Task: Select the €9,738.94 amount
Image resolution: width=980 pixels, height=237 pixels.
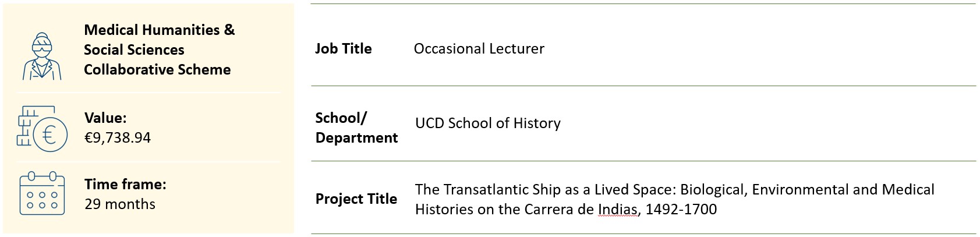Action: click(118, 137)
